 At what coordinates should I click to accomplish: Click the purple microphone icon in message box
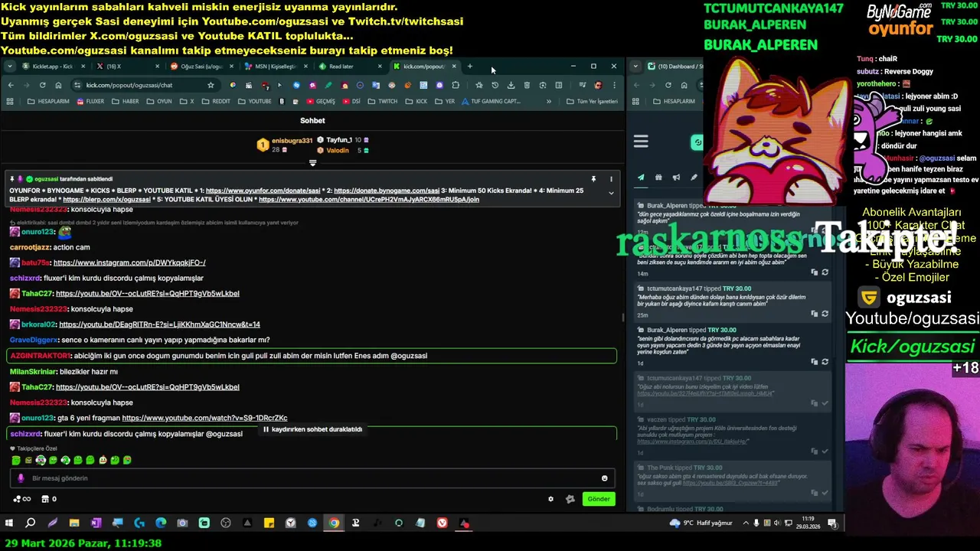tap(21, 478)
